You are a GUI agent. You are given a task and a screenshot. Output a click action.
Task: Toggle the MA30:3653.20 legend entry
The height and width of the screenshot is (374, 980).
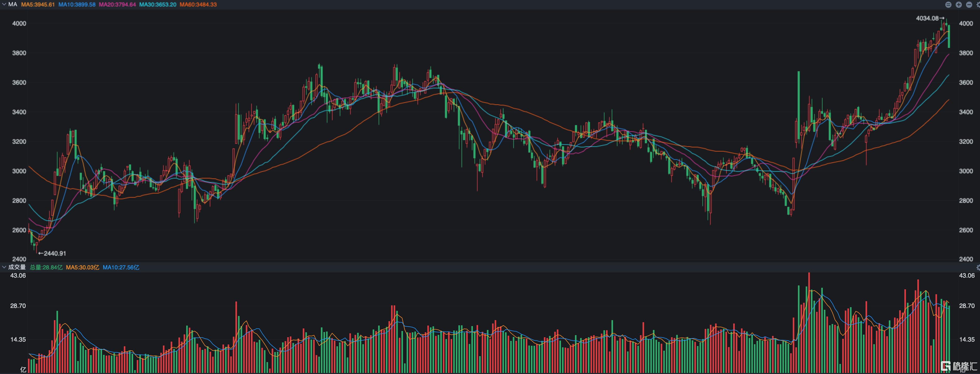pos(157,5)
